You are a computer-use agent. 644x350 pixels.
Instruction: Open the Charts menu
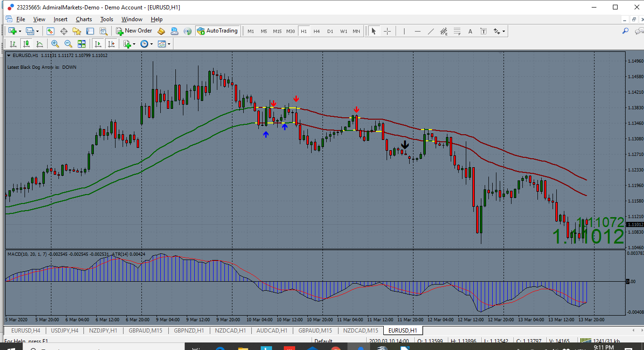tap(84, 19)
